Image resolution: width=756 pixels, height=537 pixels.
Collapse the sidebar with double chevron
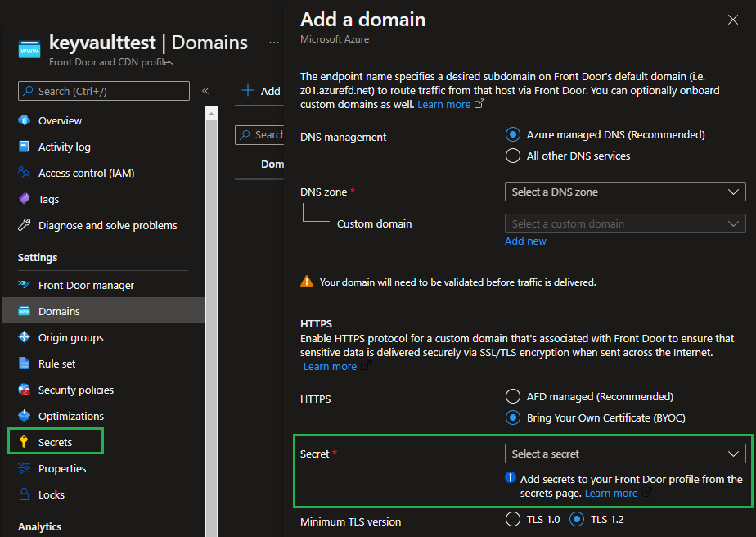205,91
